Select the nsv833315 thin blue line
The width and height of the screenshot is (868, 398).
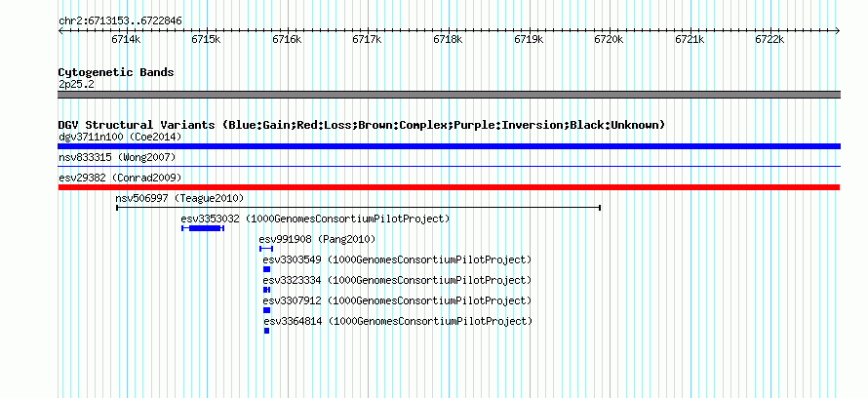(449, 166)
